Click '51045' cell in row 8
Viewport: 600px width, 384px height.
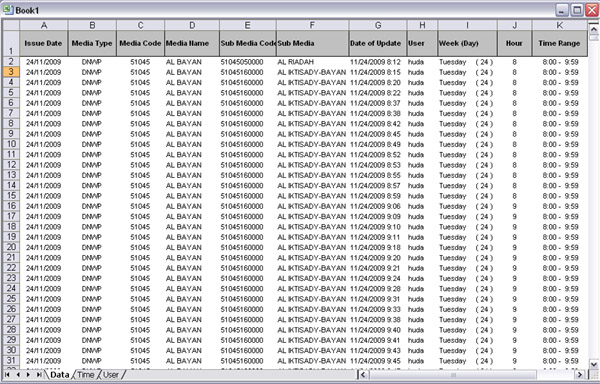140,124
